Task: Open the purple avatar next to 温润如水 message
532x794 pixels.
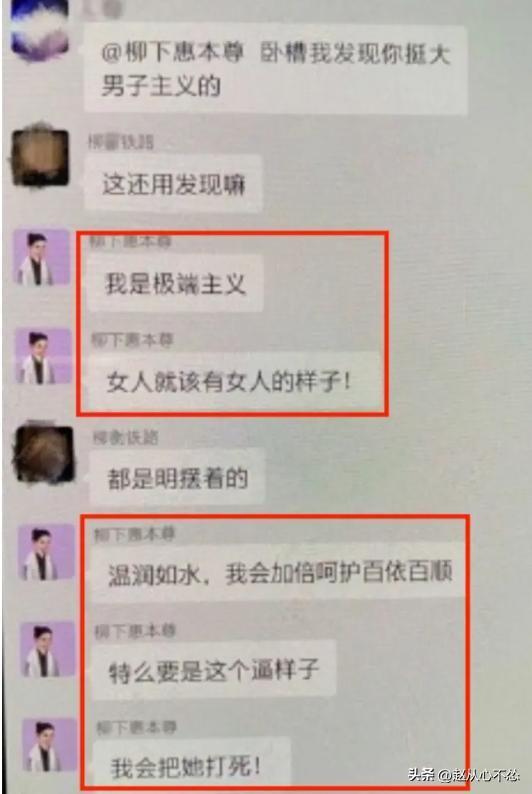Action: click(x=46, y=552)
